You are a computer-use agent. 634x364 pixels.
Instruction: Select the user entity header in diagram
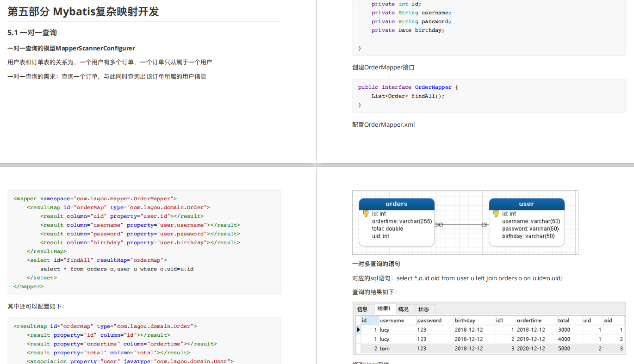point(527,204)
